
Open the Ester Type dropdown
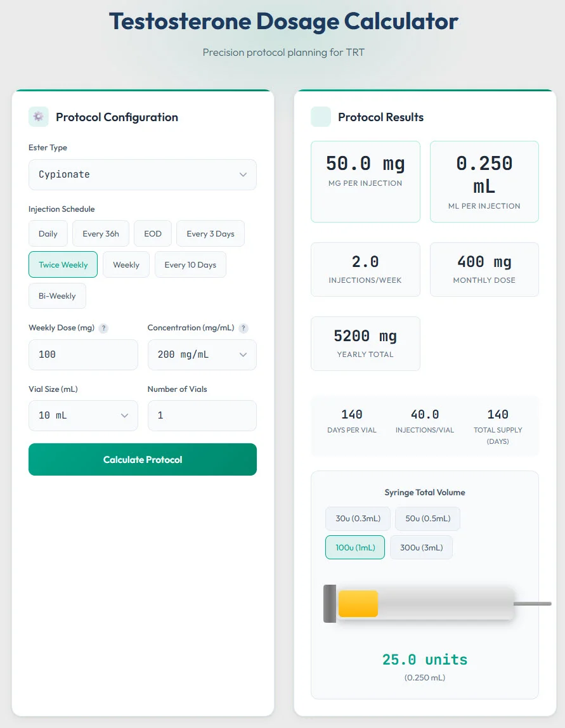(142, 174)
